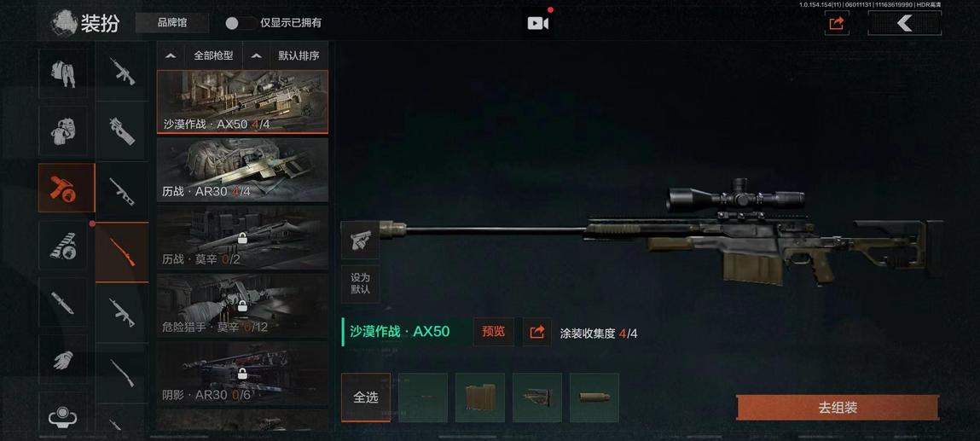The height and width of the screenshot is (441, 980).
Task: Open the 品牌馆 tab
Action: click(x=172, y=23)
